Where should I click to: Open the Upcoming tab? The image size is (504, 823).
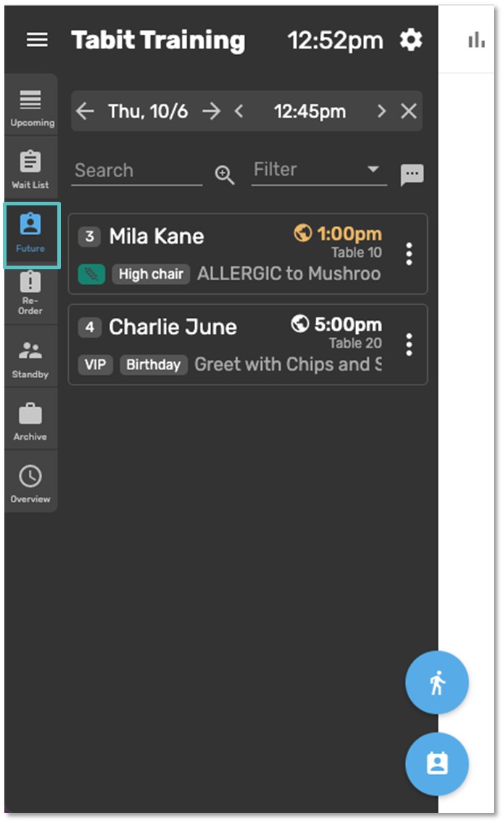tap(31, 107)
